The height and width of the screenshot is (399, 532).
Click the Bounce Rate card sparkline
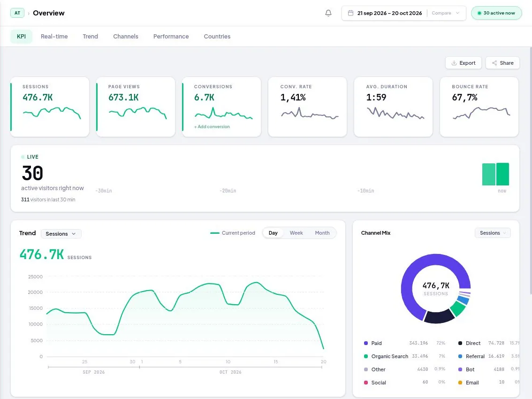481,113
